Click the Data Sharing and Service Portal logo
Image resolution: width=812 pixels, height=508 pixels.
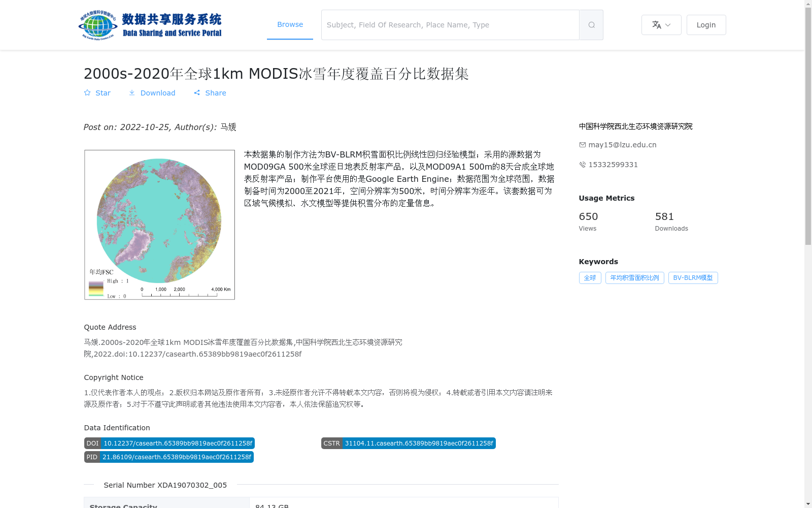pyautogui.click(x=150, y=25)
